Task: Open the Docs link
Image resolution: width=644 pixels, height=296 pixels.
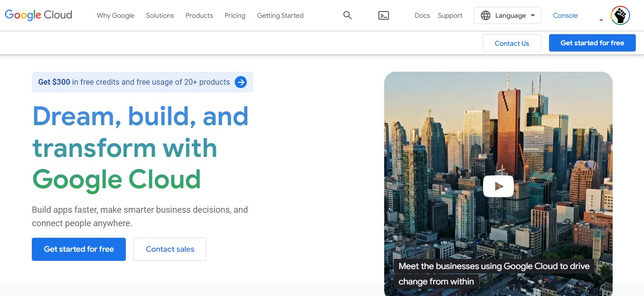Action: click(422, 15)
